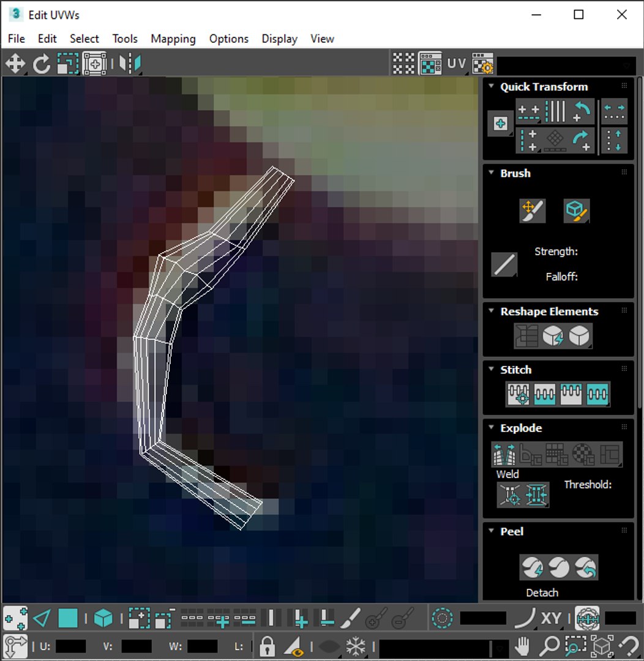Toggle Soft Selection circle icon
Image resolution: width=644 pixels, height=661 pixels.
pos(442,618)
